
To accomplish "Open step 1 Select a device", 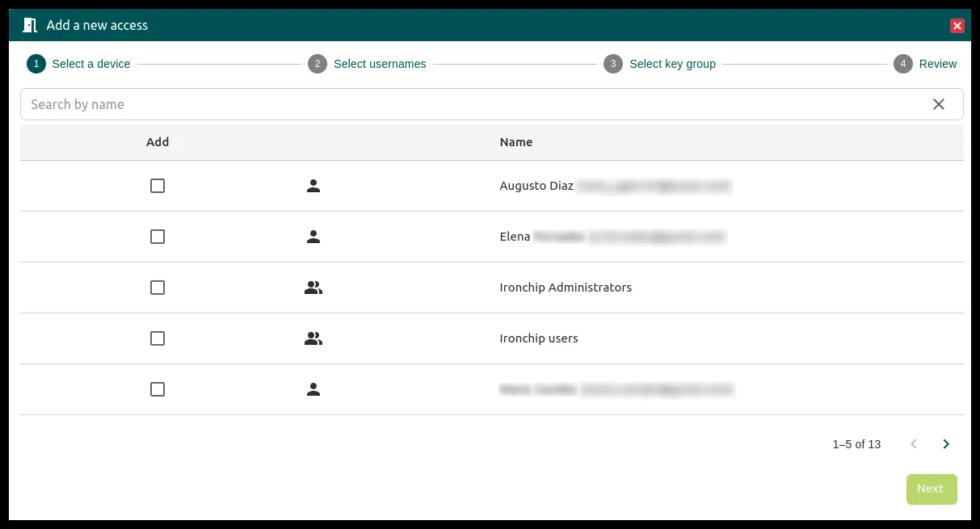I will 78,64.
